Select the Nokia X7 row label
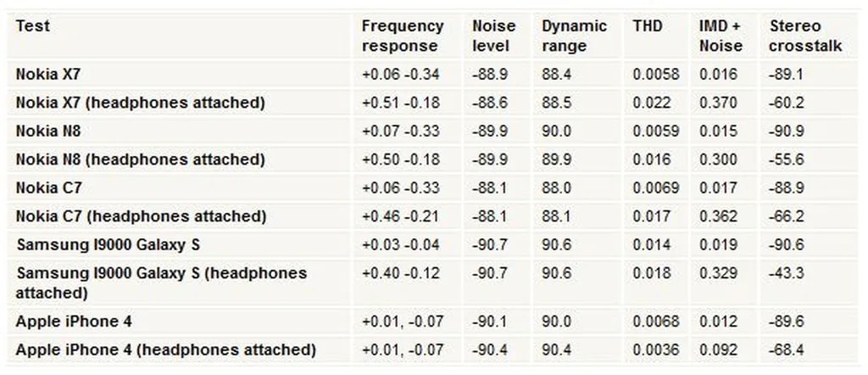 tap(48, 75)
